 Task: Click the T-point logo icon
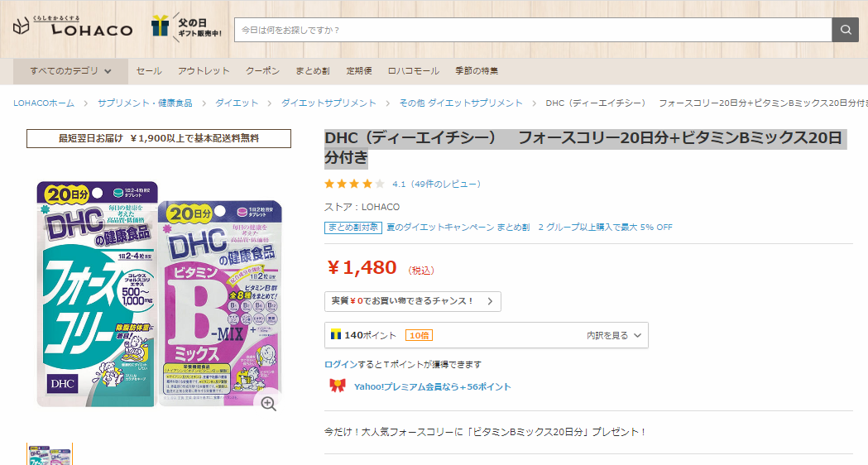(x=337, y=335)
